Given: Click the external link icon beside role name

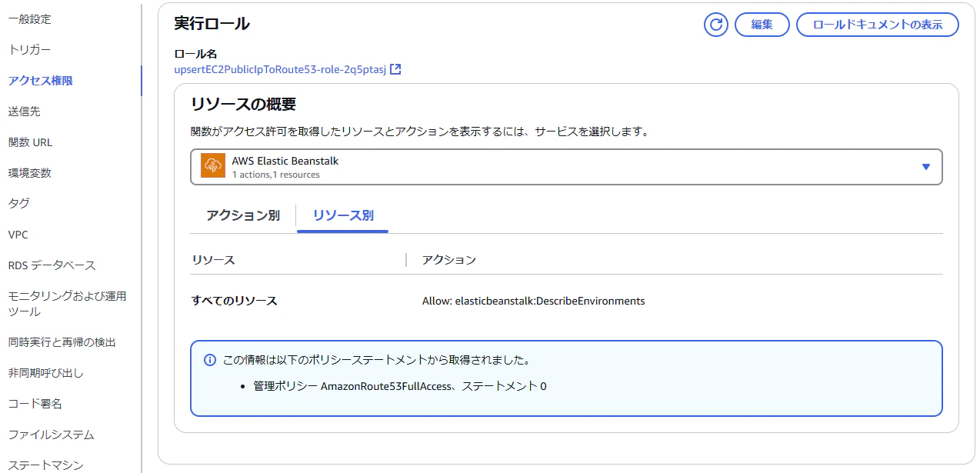Looking at the screenshot, I should pos(395,69).
